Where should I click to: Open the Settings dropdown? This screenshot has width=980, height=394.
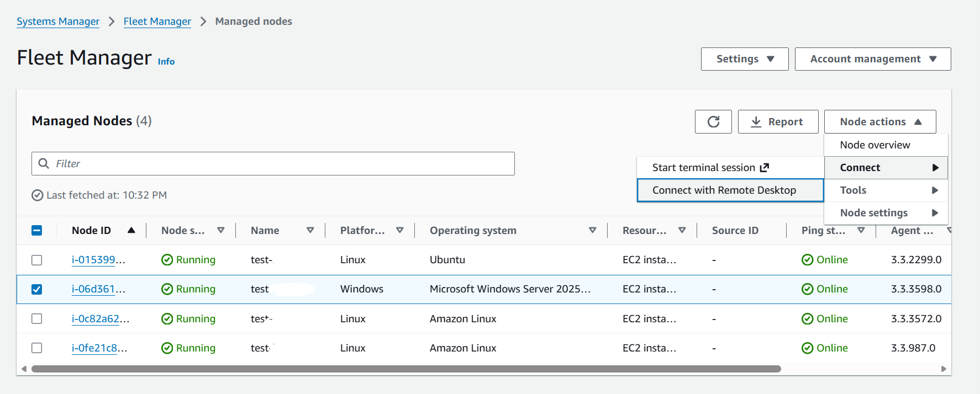click(x=745, y=59)
